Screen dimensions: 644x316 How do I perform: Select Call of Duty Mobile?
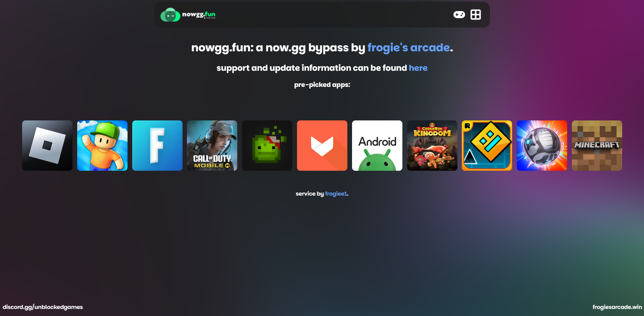click(212, 146)
